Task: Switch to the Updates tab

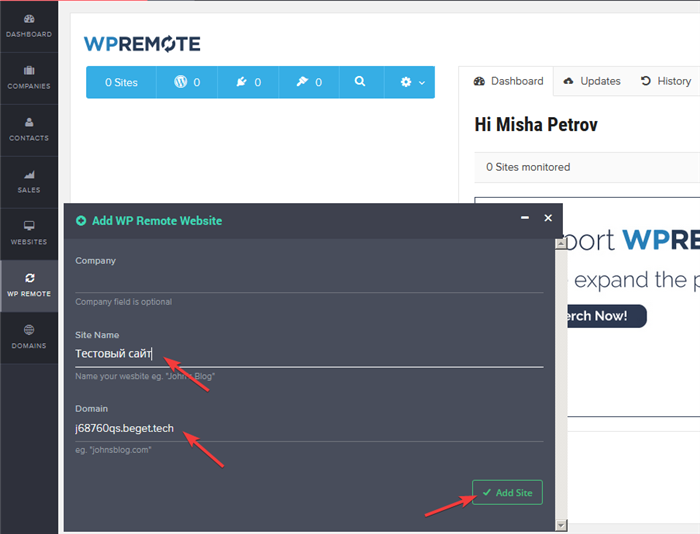Action: click(x=592, y=81)
